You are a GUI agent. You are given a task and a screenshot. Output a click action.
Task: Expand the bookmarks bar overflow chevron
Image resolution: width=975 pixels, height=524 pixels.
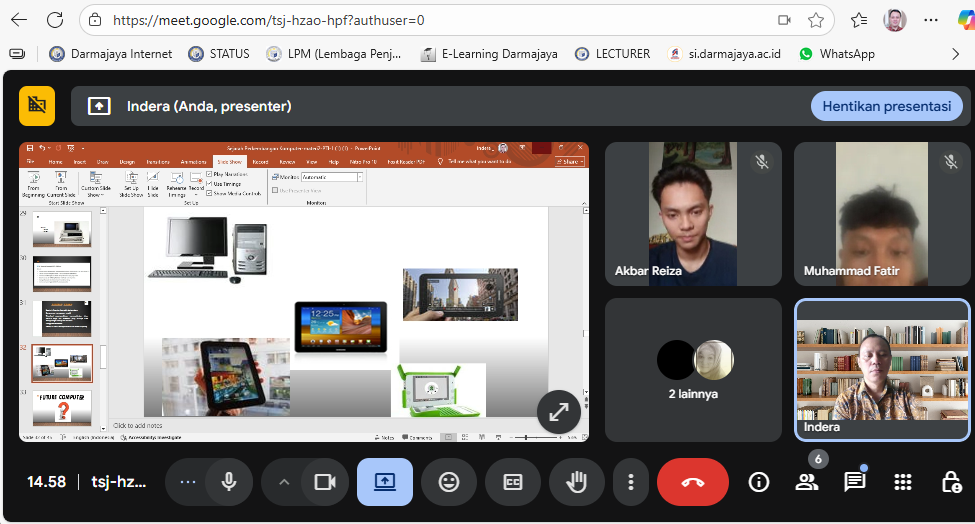956,54
